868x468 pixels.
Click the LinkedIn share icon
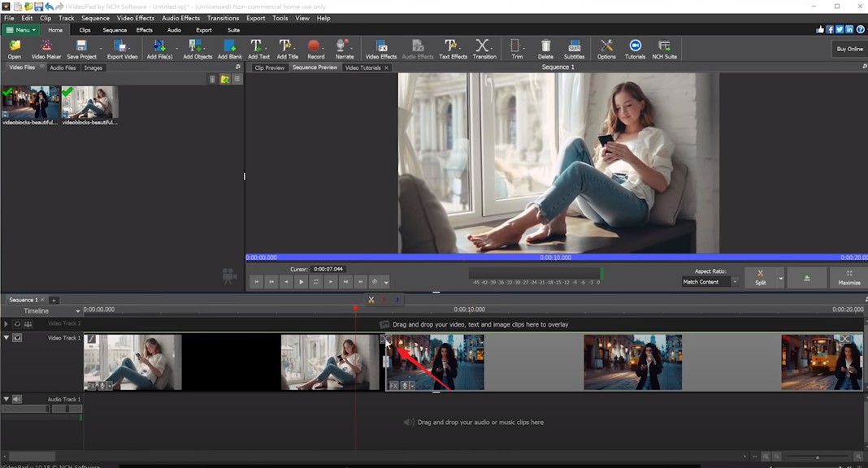click(x=849, y=30)
